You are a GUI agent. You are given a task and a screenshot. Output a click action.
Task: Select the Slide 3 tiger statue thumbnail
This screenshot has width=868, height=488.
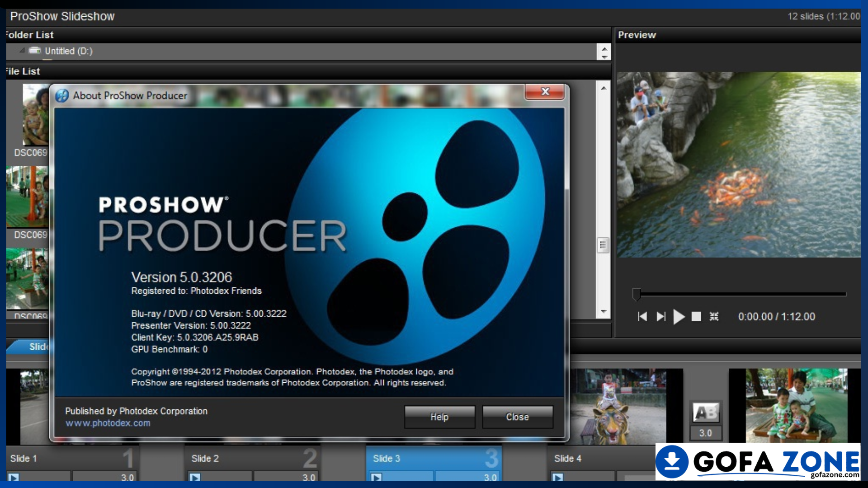(618, 406)
